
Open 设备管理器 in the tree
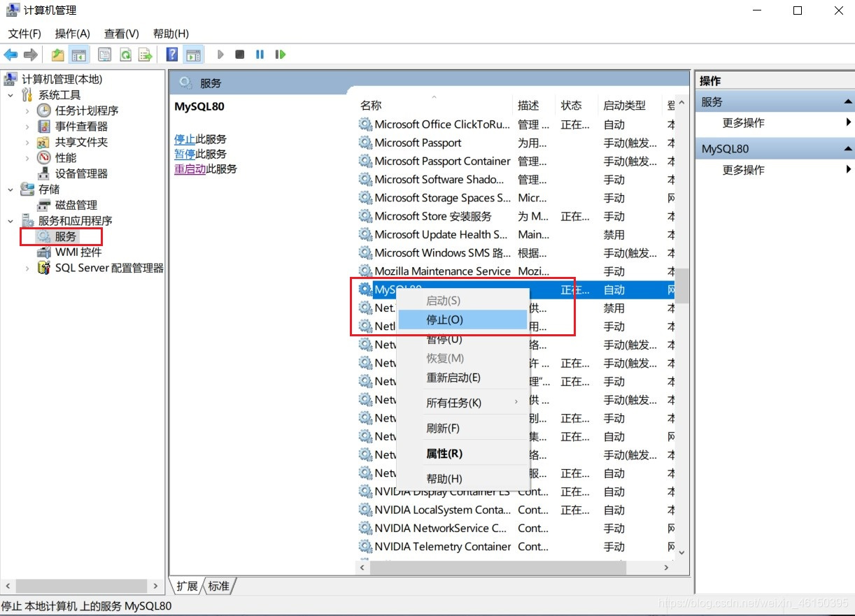81,173
